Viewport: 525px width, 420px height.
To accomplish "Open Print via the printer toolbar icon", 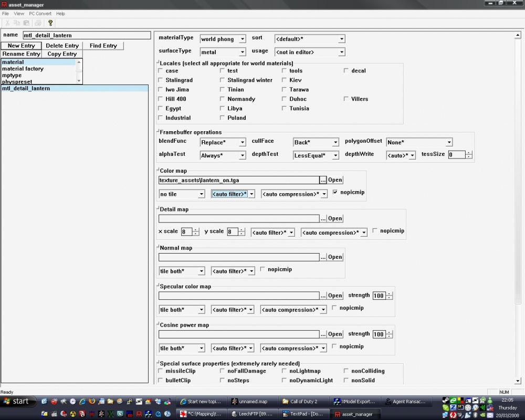I will coord(38,23).
